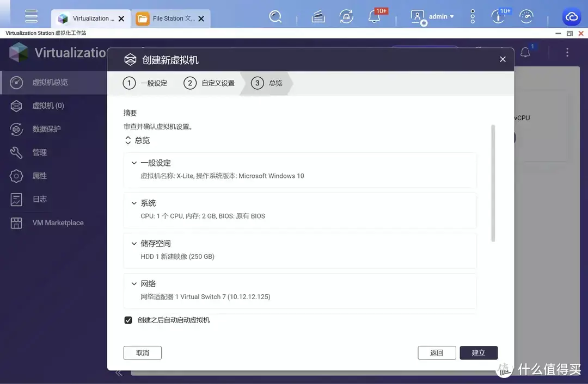The image size is (588, 384).
Task: Click the VM name and OS summary text
Action: [x=222, y=176]
